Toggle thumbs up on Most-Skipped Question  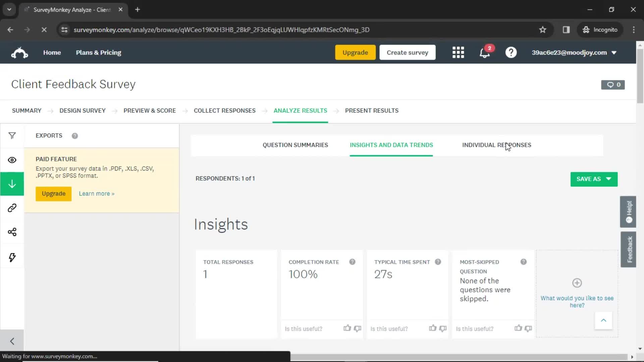click(518, 328)
